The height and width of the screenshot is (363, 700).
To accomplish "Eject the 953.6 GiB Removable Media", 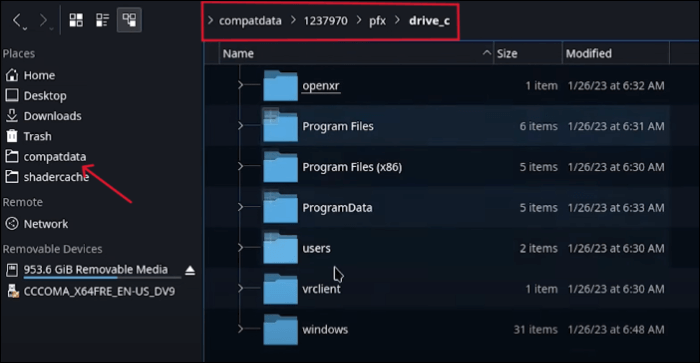I will coord(190,270).
